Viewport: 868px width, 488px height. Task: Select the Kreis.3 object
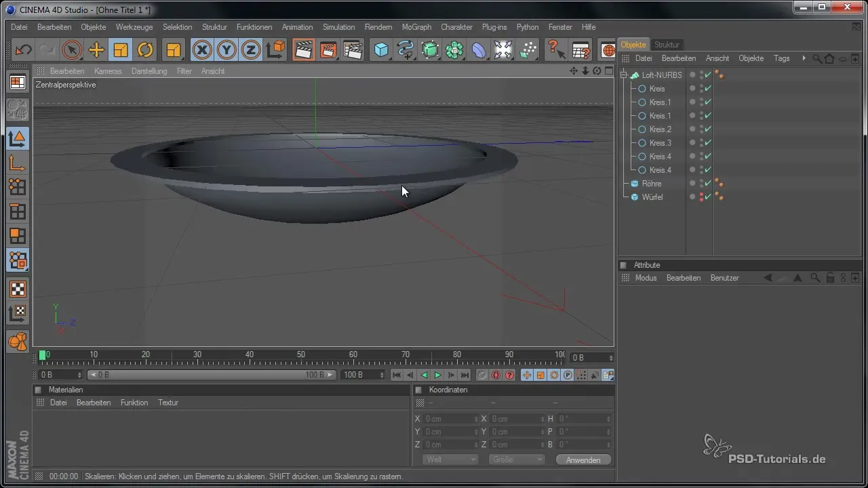(x=660, y=143)
